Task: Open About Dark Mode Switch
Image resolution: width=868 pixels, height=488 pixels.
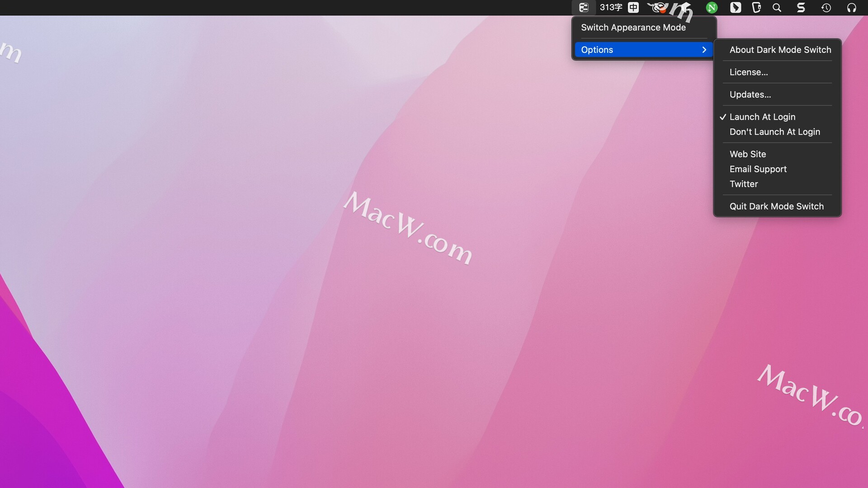Action: pos(777,50)
